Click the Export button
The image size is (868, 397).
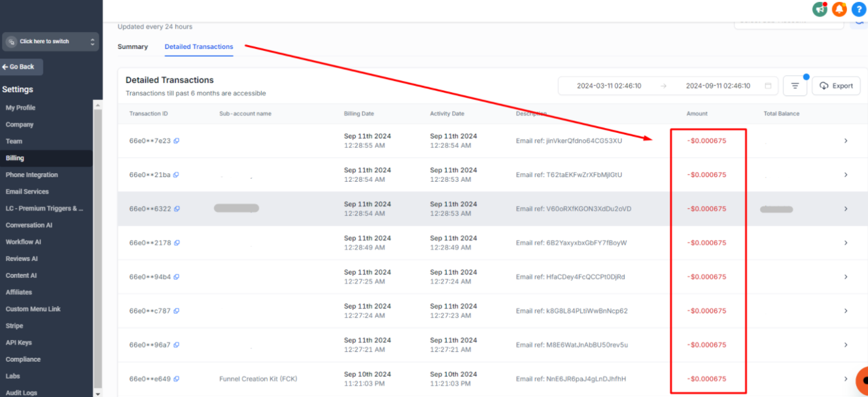click(836, 86)
